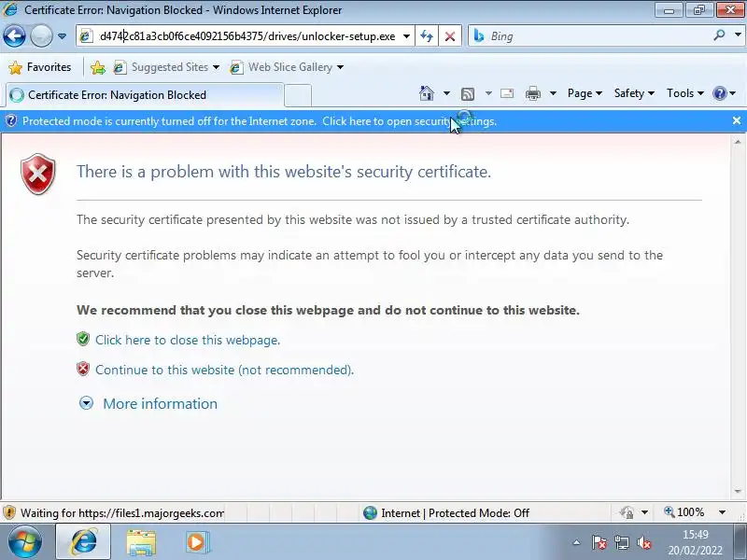Click in the address bar URL field
Viewport: 747px width, 560px height.
coord(247,36)
